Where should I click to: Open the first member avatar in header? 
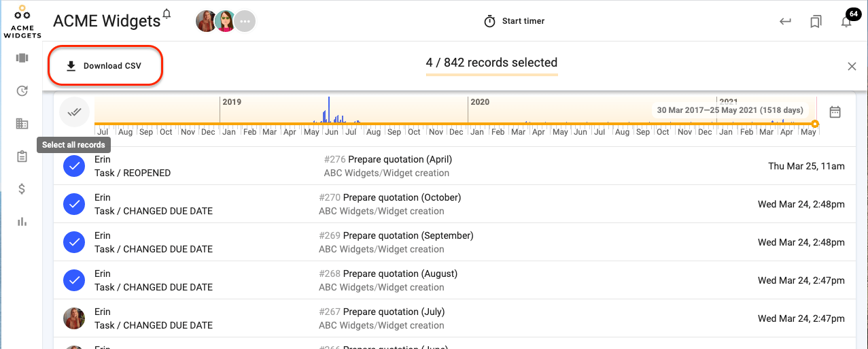[x=207, y=21]
